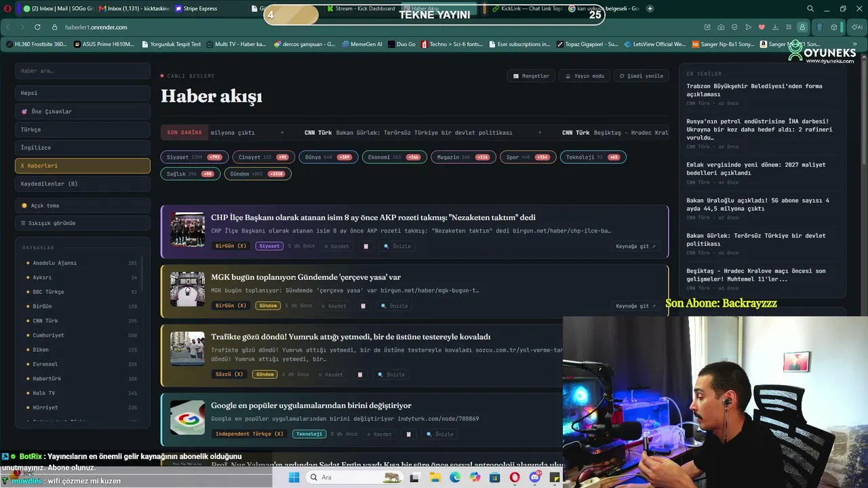Click Kaydet on the CHP İlçe Başkanı article

(x=336, y=246)
